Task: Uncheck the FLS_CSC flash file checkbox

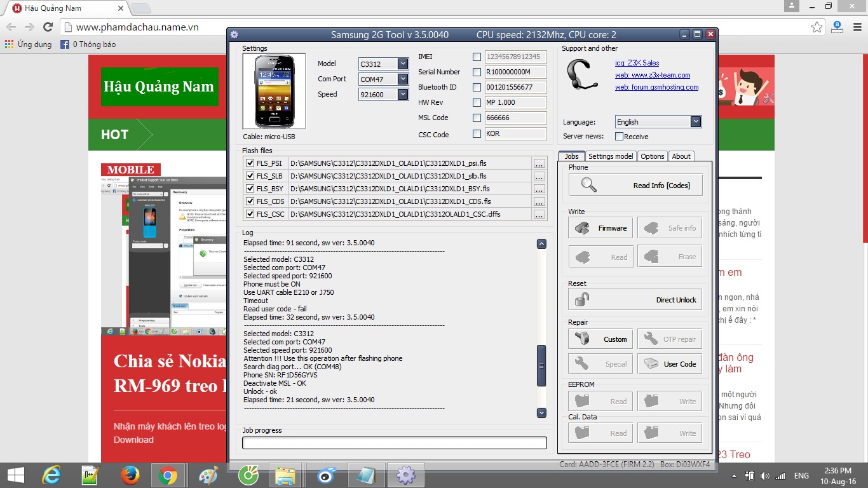Action: (250, 214)
